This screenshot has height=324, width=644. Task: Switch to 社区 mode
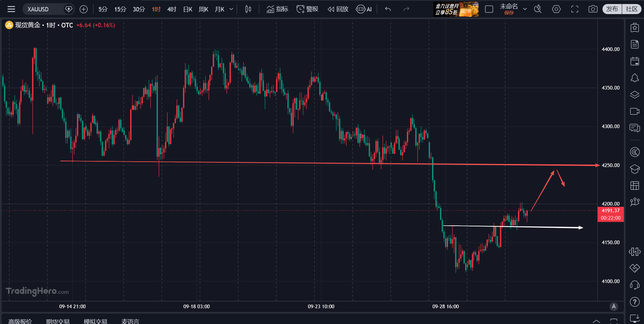632,9
